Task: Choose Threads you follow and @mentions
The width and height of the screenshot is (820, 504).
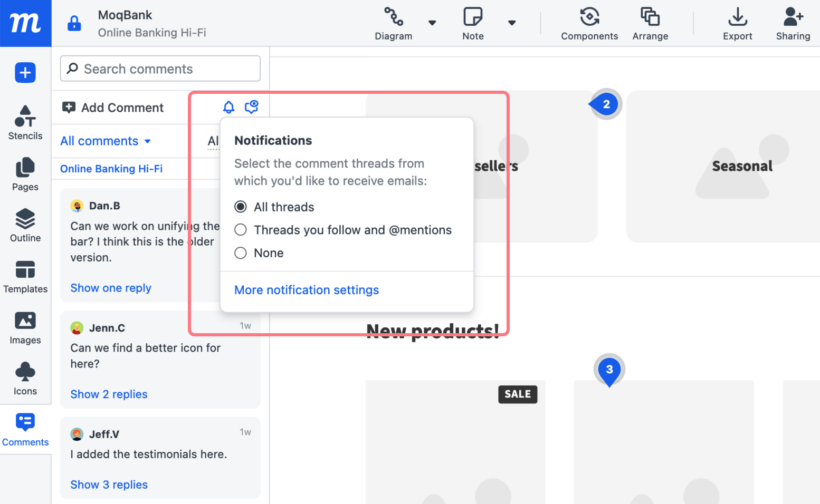Action: [x=241, y=229]
